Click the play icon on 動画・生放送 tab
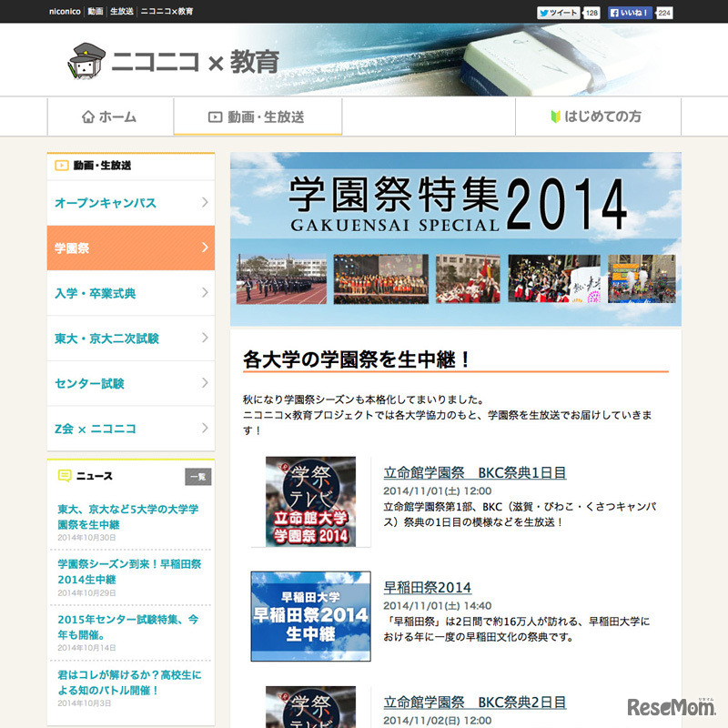 [x=213, y=116]
